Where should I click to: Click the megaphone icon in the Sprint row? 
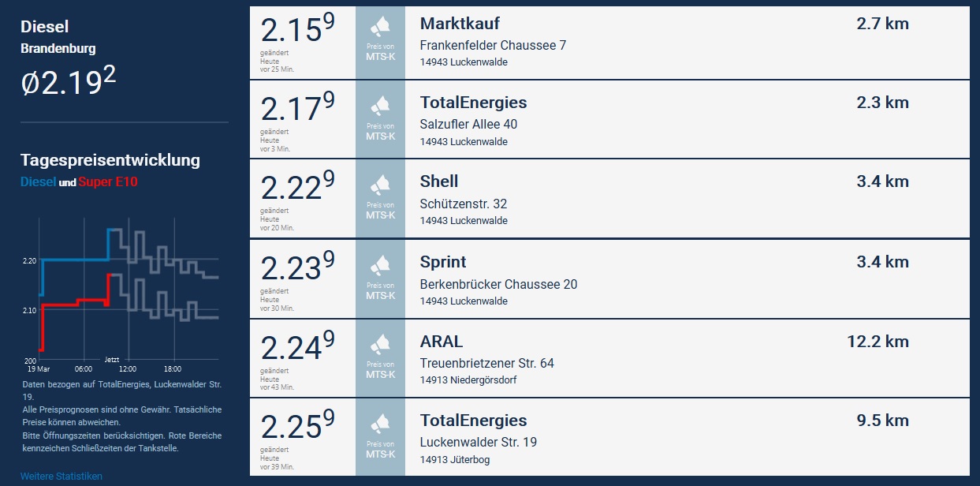[380, 265]
